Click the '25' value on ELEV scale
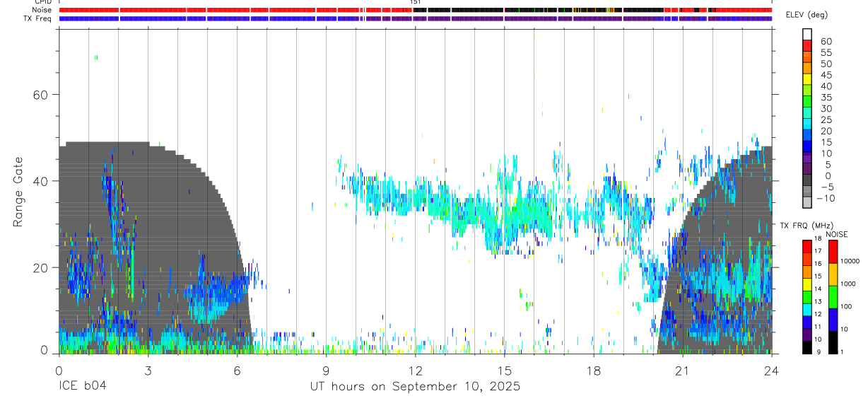The image size is (868, 401). click(x=826, y=120)
